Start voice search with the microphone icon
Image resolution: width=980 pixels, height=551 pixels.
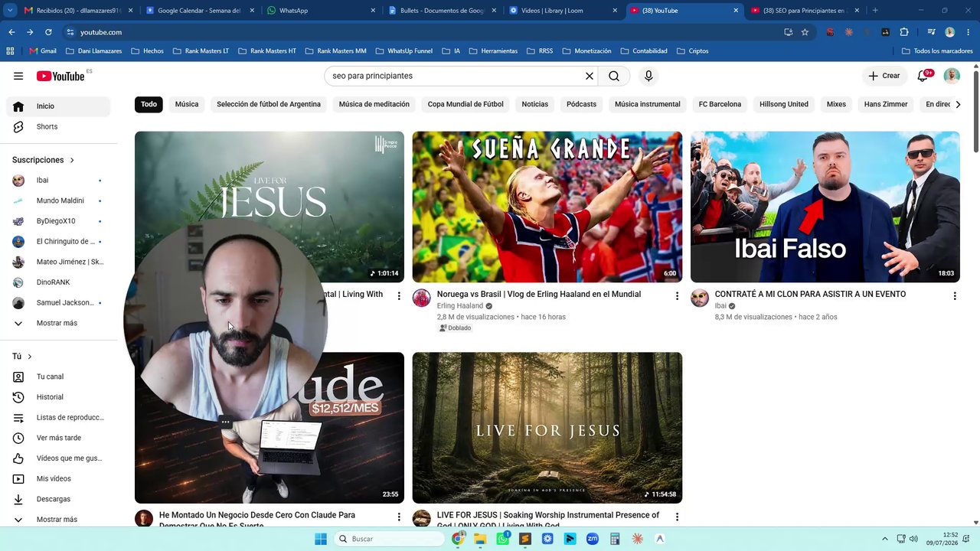point(648,76)
